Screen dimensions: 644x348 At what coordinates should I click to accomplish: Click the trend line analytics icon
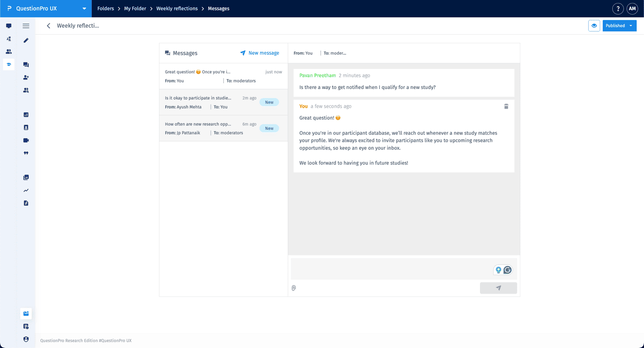pyautogui.click(x=26, y=191)
